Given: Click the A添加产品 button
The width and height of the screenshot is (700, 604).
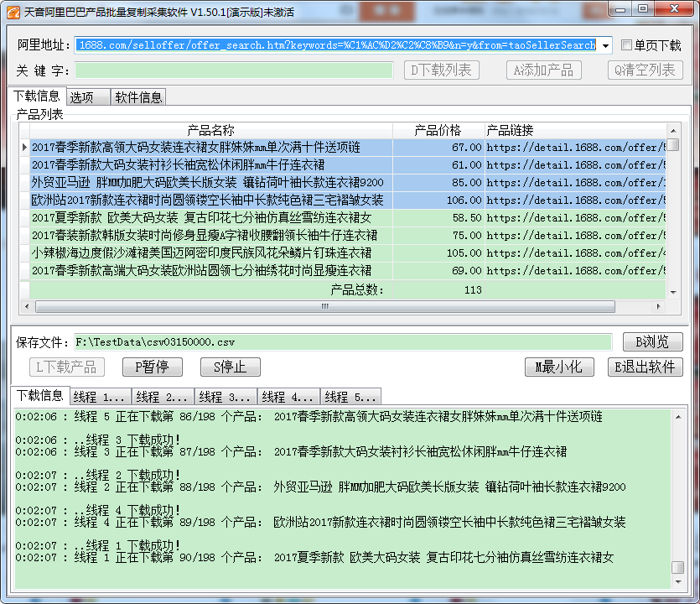Looking at the screenshot, I should click(x=544, y=70).
